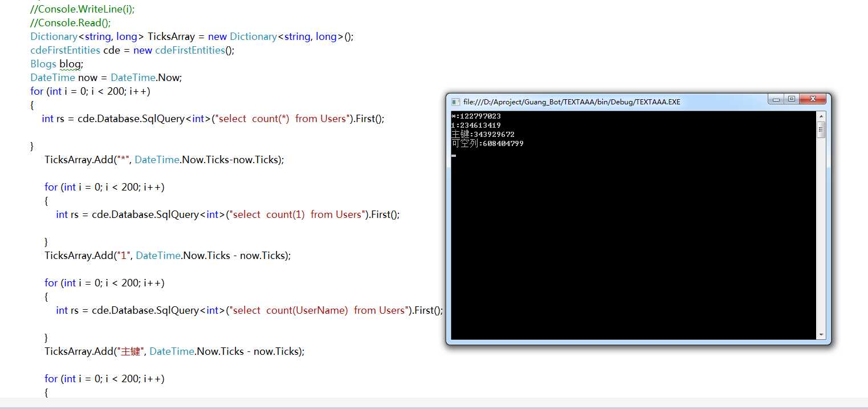Click console output line "可空列:608404799"
The height and width of the screenshot is (409, 868).
pos(487,144)
